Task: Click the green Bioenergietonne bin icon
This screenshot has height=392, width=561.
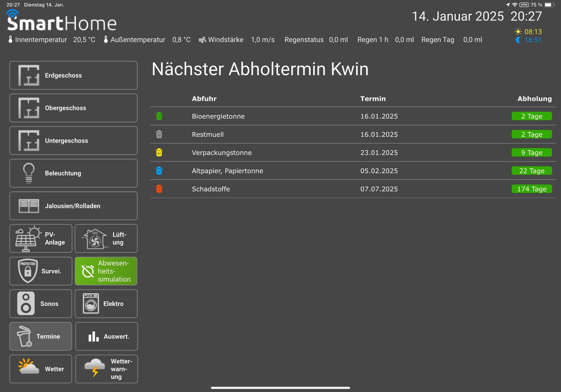Action: pos(159,116)
